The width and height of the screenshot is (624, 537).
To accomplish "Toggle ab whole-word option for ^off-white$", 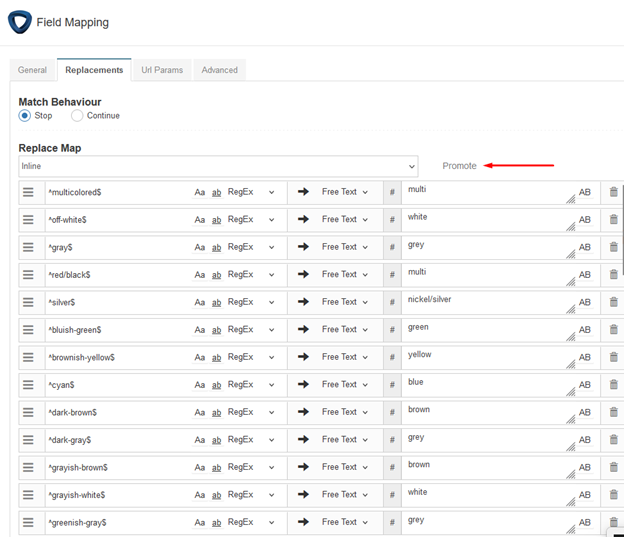I will click(x=216, y=220).
